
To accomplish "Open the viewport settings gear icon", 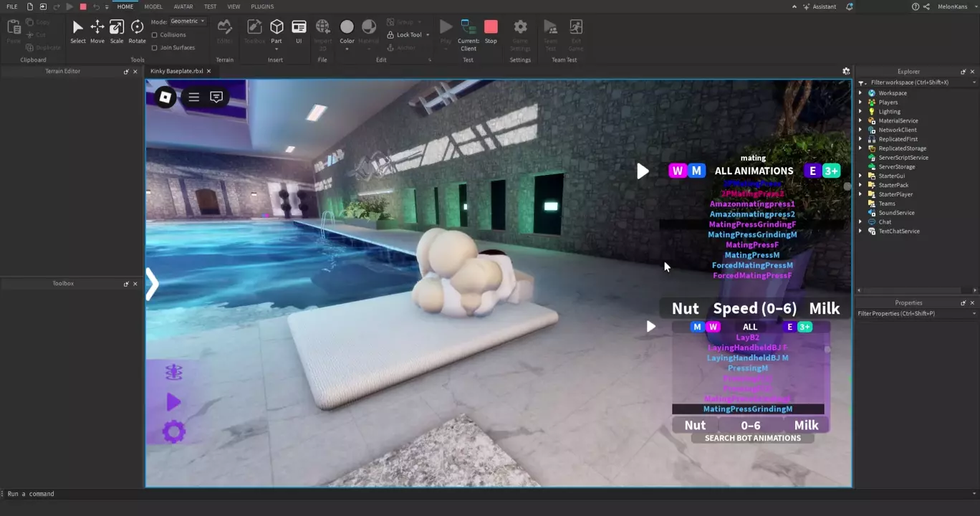I will 846,72.
